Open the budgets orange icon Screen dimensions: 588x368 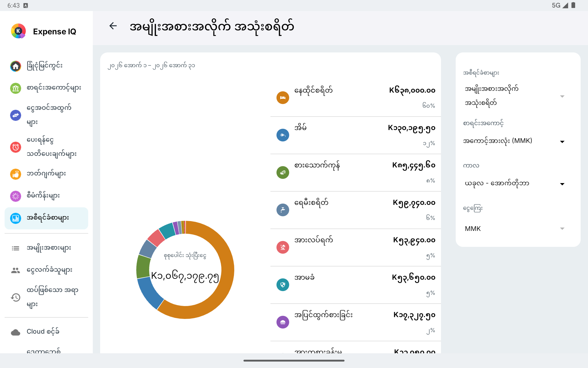coord(16,174)
